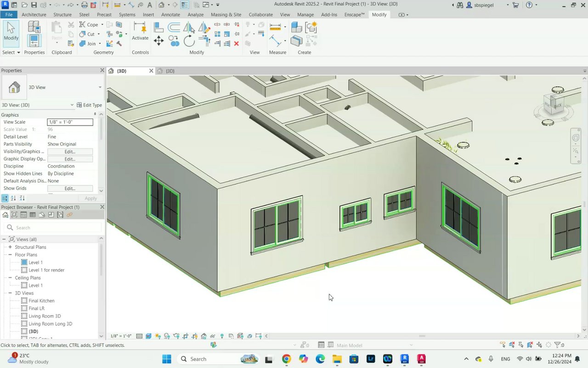Toggle Show Crop Region in view control bar
Screen dimensions: 588x368
(x=194, y=336)
